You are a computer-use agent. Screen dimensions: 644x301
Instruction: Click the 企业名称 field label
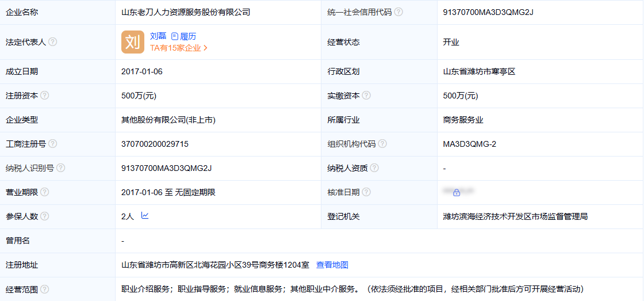point(22,12)
